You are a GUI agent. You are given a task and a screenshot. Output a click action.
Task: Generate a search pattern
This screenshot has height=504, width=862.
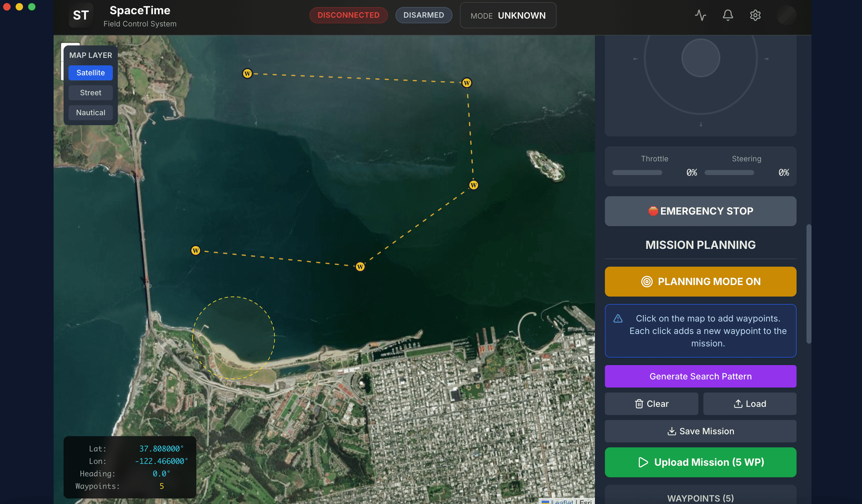click(700, 376)
